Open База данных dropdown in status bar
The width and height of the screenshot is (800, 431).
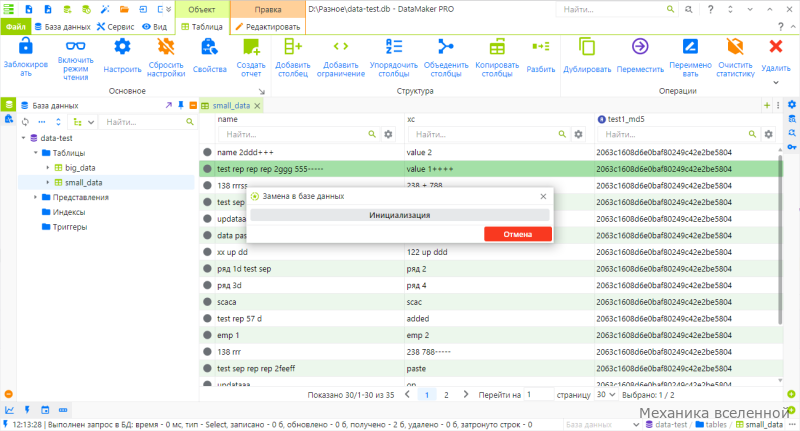[602, 424]
